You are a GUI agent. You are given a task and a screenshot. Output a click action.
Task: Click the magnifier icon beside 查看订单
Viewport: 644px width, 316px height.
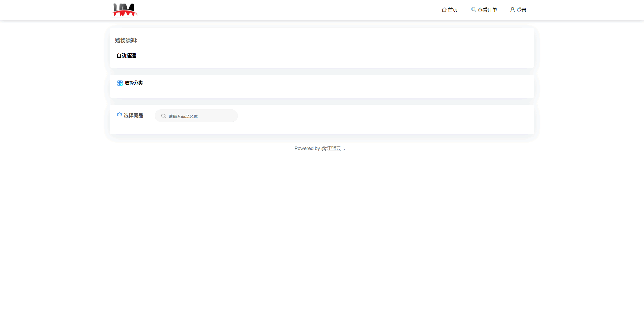[473, 10]
